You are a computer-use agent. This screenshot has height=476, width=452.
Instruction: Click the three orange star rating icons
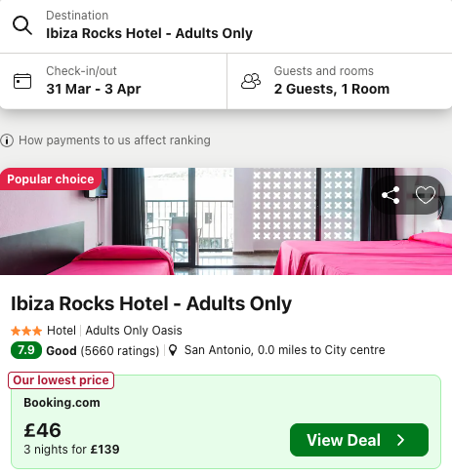[x=26, y=331]
